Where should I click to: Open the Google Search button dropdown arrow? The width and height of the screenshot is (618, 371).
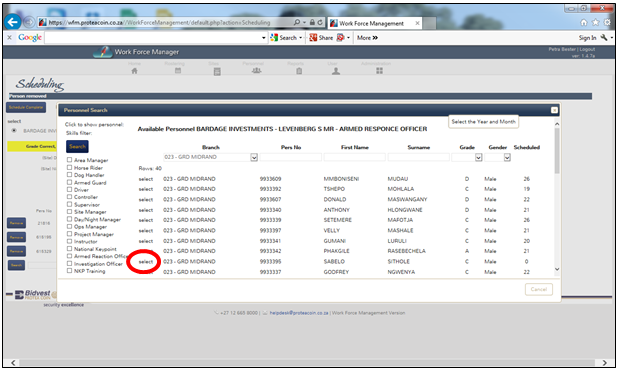click(301, 38)
